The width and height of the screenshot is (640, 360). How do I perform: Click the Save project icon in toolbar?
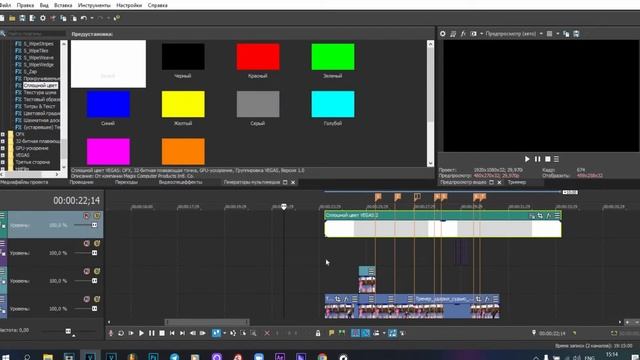22,18
